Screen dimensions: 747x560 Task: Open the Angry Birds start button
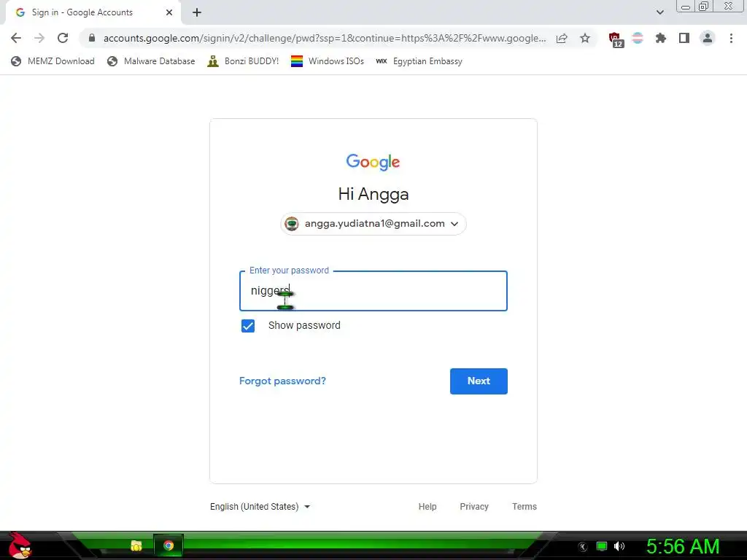[x=20, y=545]
